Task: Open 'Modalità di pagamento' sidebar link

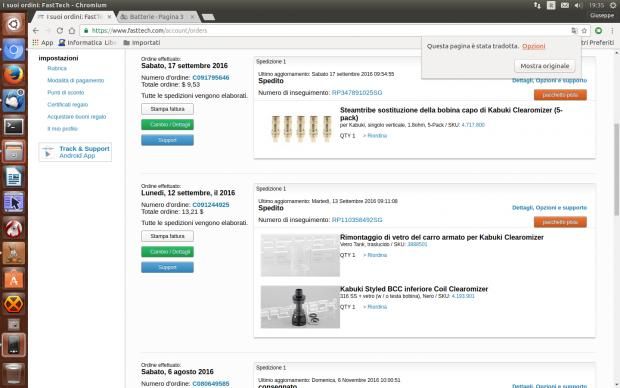Action: click(x=76, y=80)
